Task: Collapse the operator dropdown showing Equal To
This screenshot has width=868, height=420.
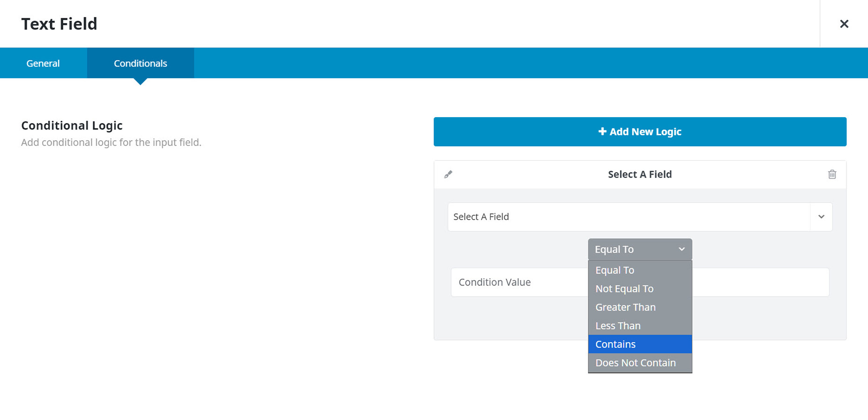Action: pos(640,249)
